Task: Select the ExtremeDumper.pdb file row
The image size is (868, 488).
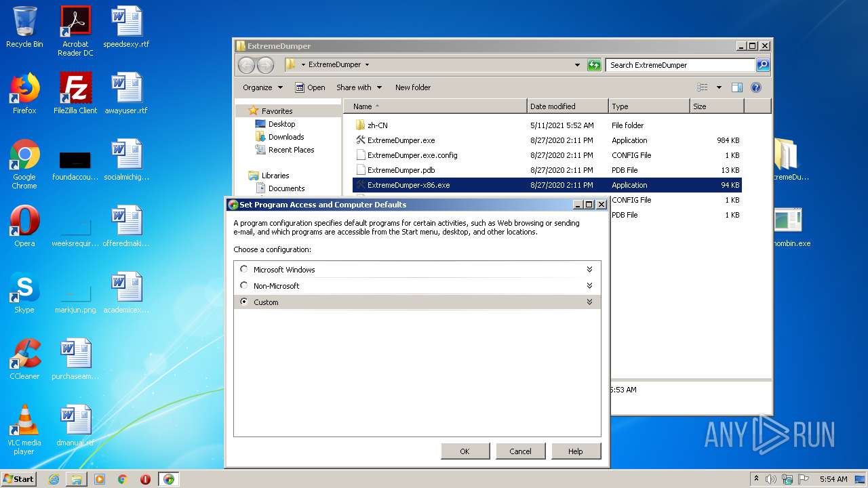Action: point(547,170)
